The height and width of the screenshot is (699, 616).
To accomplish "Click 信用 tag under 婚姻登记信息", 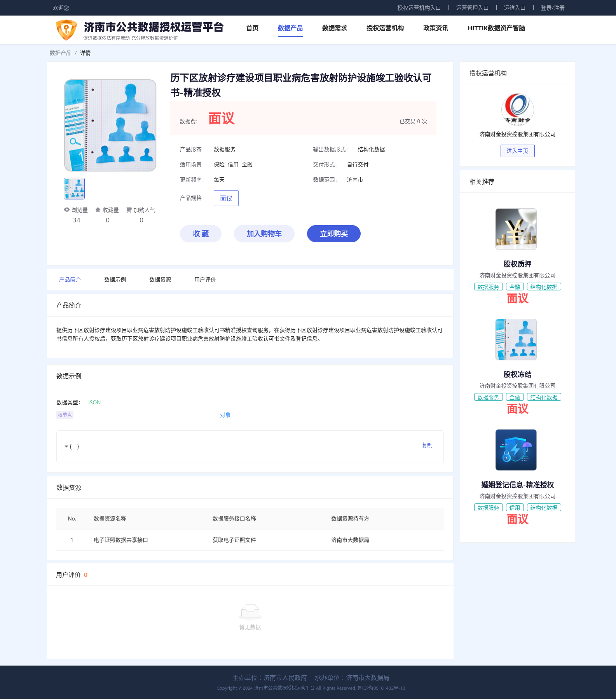I will [x=515, y=507].
